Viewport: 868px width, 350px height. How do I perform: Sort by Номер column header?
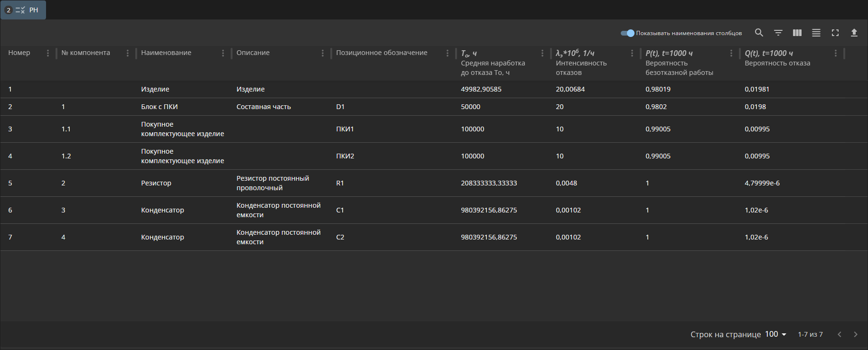point(19,53)
